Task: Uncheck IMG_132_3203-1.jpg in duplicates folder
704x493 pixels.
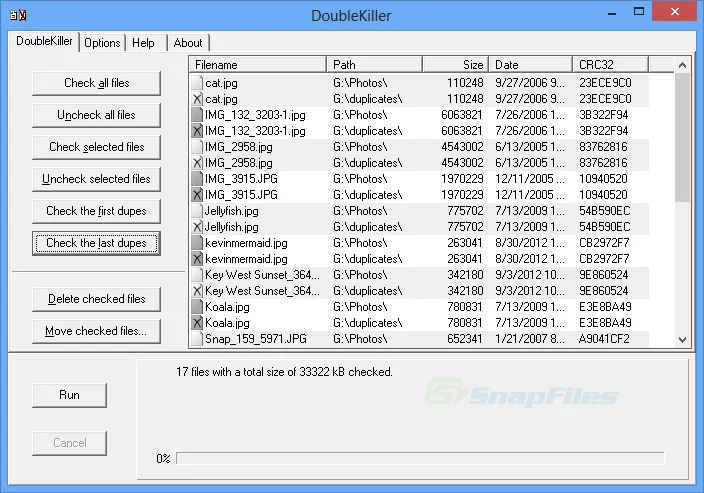Action: coord(197,131)
